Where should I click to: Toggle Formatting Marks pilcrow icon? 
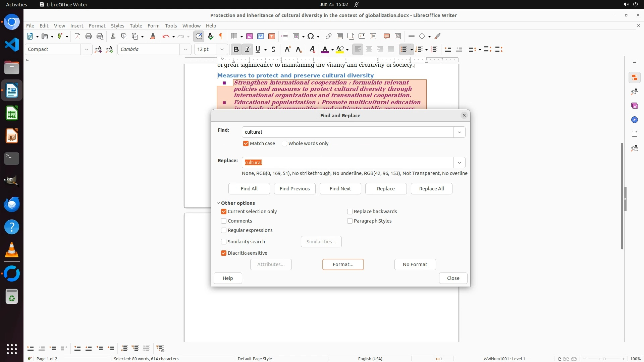point(221,36)
